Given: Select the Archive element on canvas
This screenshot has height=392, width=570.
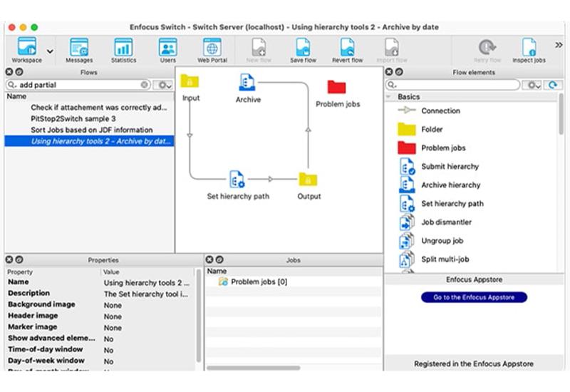Looking at the screenshot, I should tap(248, 83).
